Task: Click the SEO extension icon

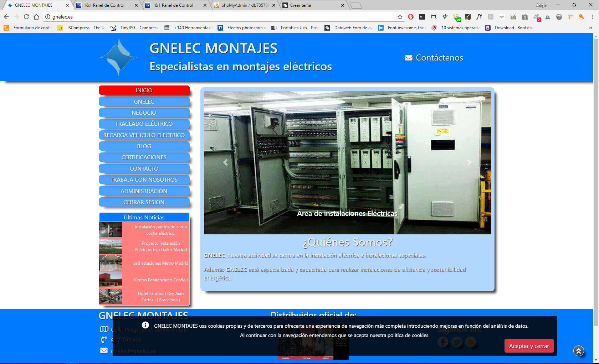Action: pos(513,17)
